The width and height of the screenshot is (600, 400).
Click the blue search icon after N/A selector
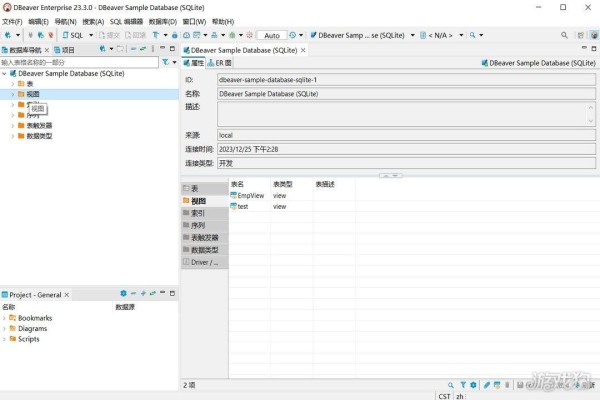click(x=473, y=35)
